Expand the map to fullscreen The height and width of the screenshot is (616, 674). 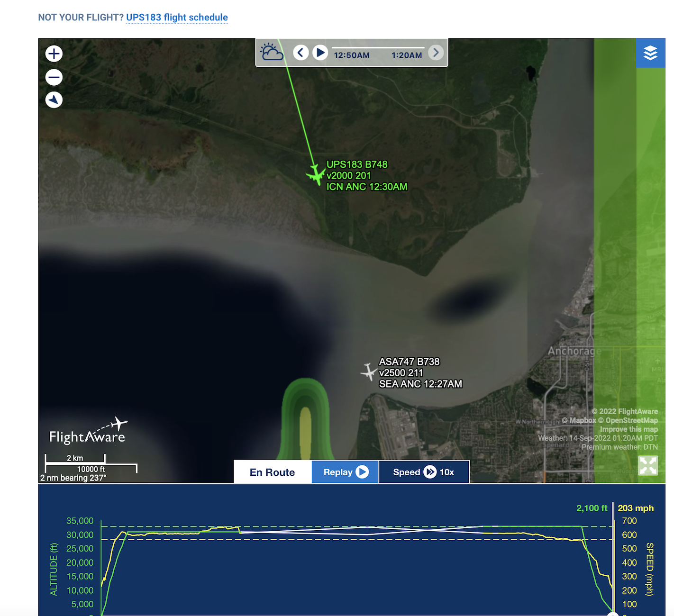coord(648,465)
